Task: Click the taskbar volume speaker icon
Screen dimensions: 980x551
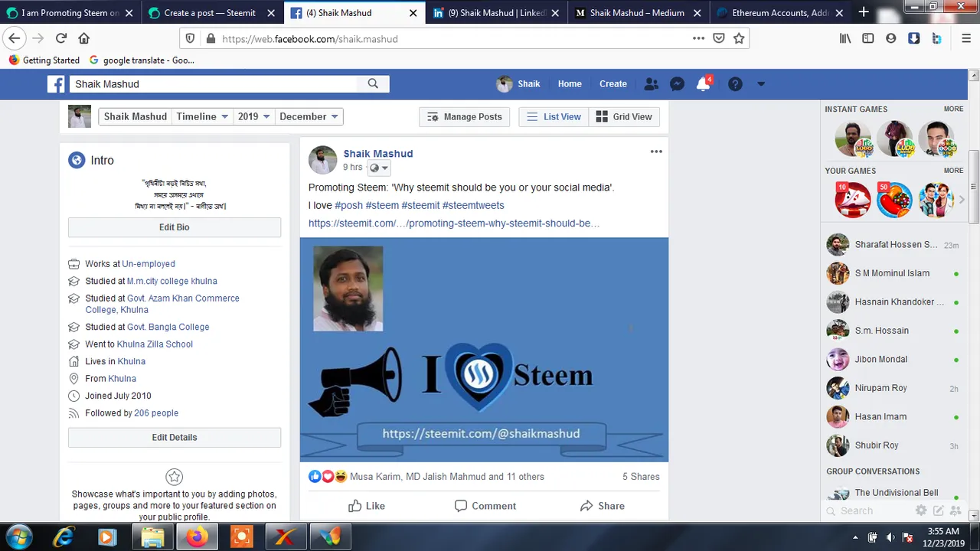Action: [x=890, y=536]
